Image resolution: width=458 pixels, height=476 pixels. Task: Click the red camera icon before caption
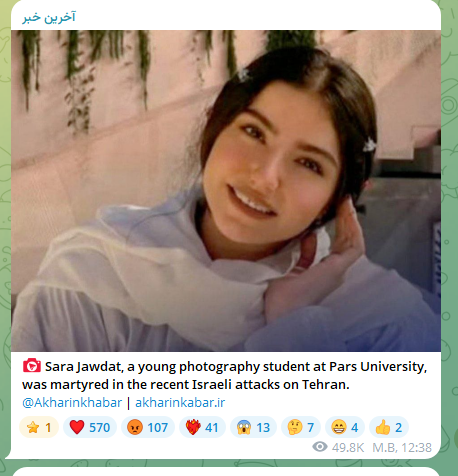pos(32,366)
